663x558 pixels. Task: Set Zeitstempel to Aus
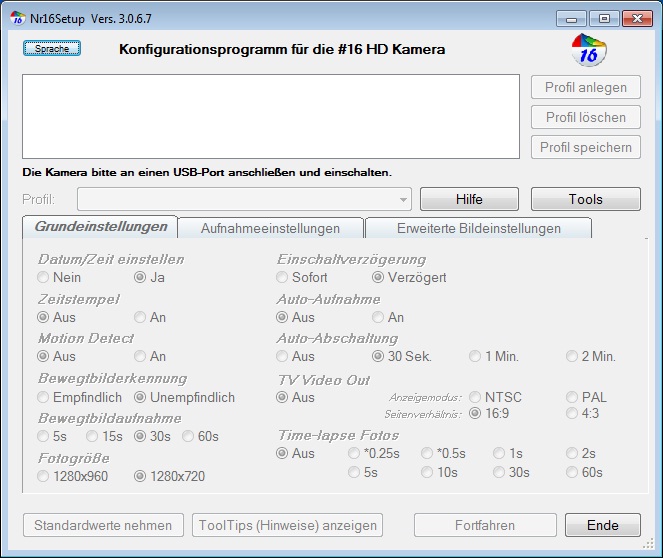[56, 317]
